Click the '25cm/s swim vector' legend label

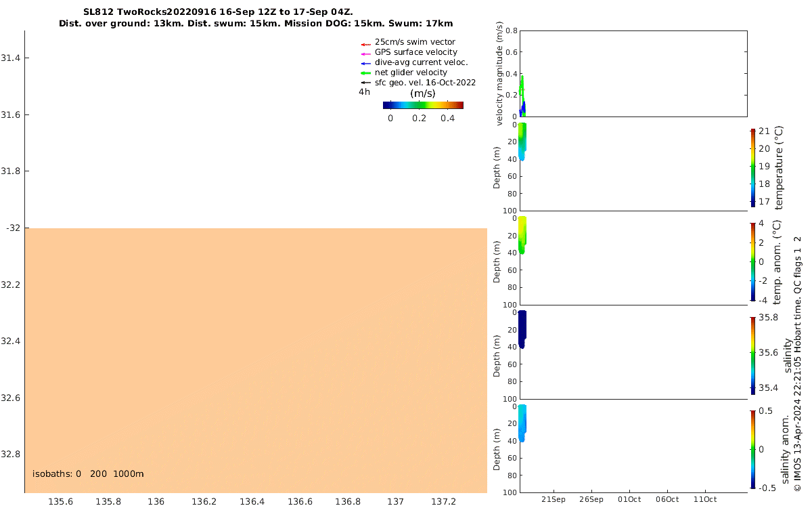click(415, 42)
